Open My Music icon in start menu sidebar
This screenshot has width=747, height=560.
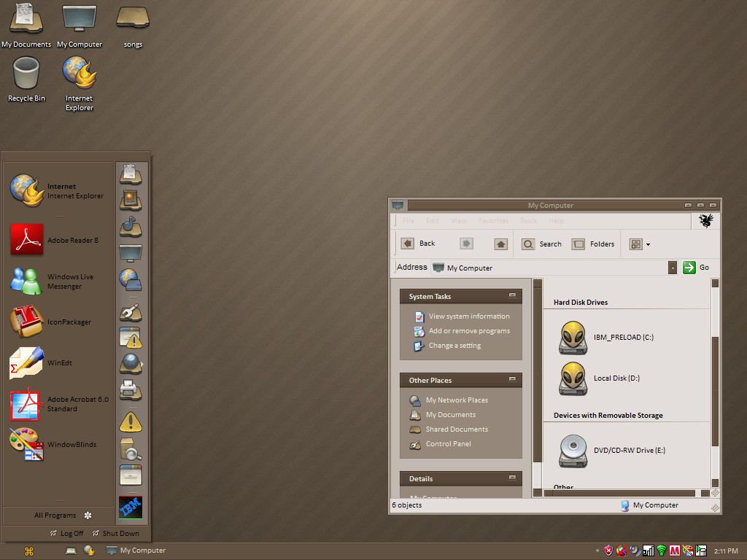pos(131,227)
